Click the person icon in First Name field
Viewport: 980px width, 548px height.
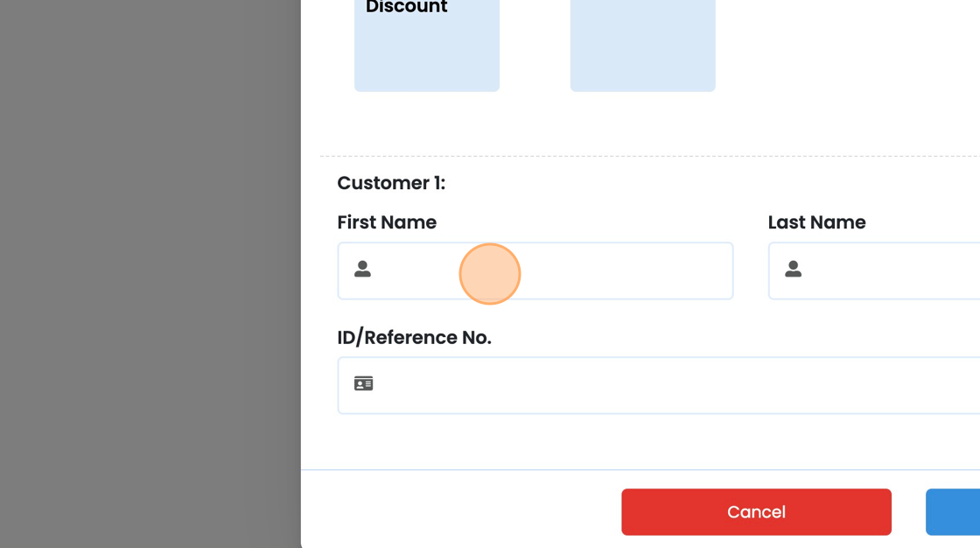[362, 270]
